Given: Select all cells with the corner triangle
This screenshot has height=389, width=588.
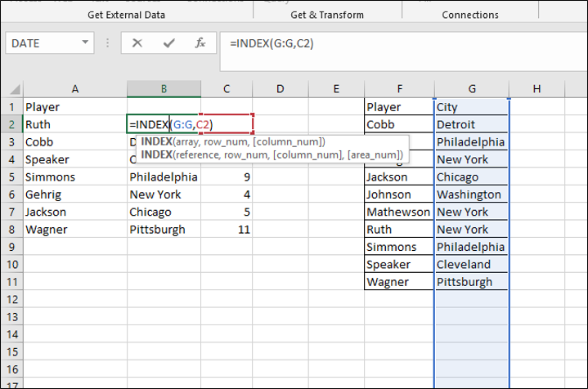Looking at the screenshot, I should [14, 89].
